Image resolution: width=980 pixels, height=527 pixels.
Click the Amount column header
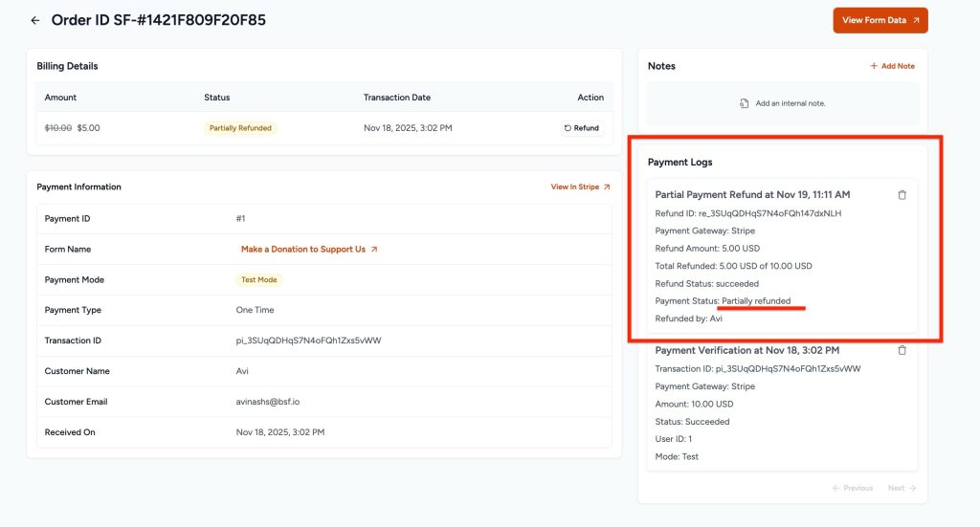coord(60,98)
